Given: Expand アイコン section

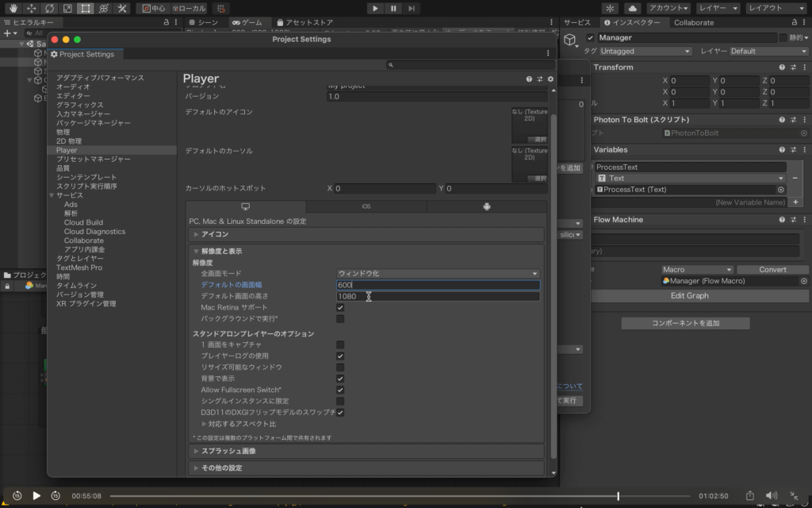Looking at the screenshot, I should (366, 234).
